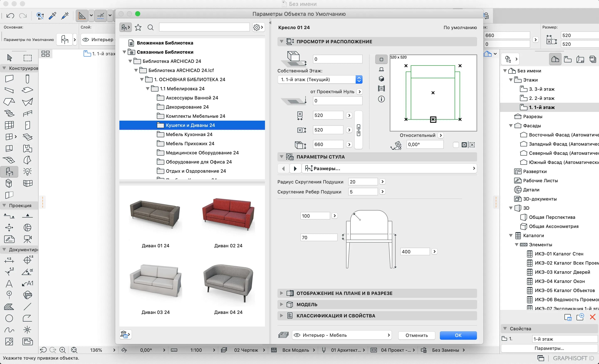599x364 pixels.
Task: Open Разрезы in the navigator tree
Action: (532, 116)
